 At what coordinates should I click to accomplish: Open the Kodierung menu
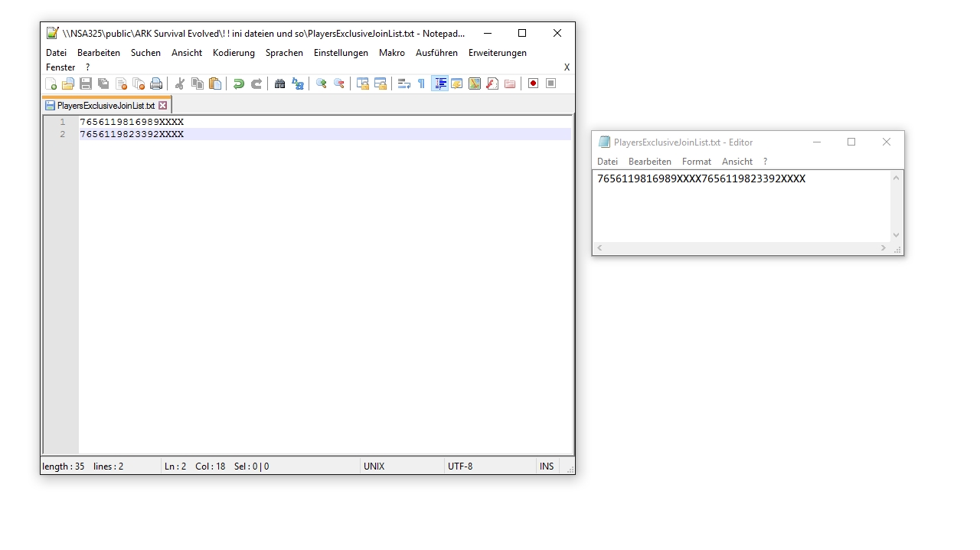(234, 53)
